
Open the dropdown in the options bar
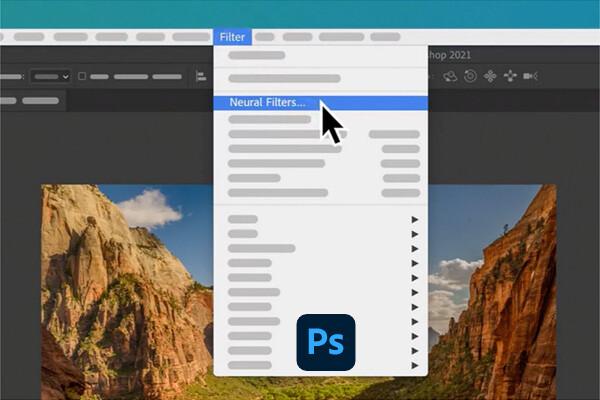tap(50, 76)
